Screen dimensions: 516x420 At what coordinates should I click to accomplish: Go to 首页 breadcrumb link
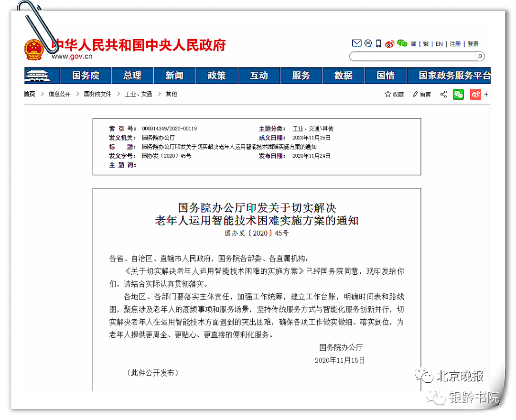[x=29, y=94]
